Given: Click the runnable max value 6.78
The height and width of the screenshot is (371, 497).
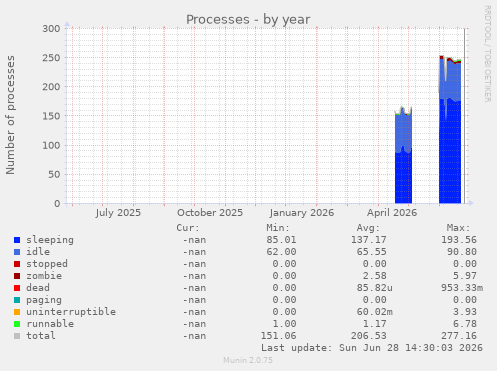Looking at the screenshot, I should [465, 324].
